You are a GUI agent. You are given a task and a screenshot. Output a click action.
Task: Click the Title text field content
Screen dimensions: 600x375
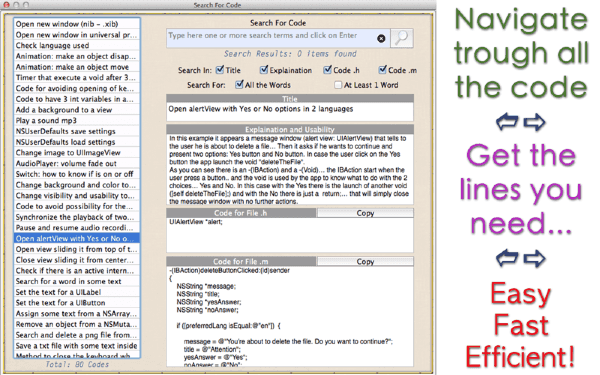(x=290, y=112)
